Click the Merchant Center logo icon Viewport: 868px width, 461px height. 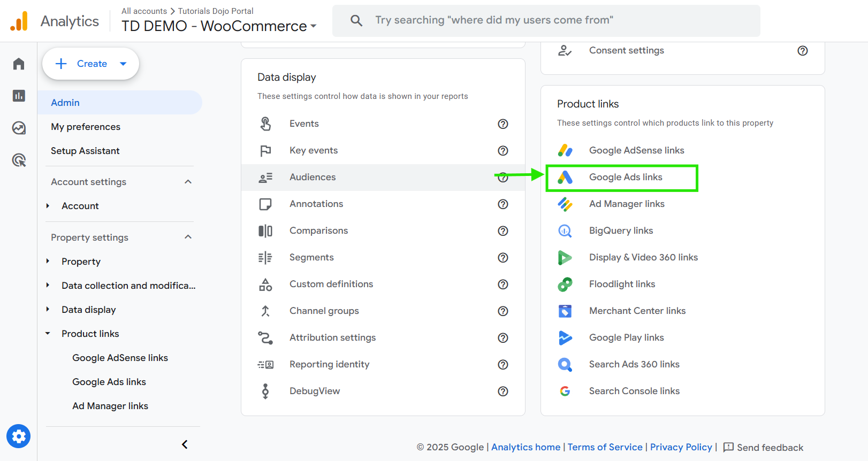click(565, 311)
